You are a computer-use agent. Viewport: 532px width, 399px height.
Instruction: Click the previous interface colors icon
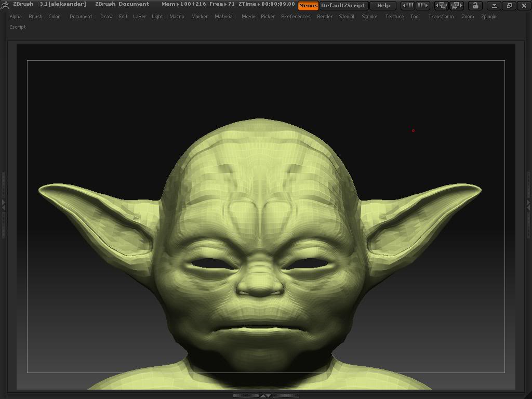coord(408,5)
